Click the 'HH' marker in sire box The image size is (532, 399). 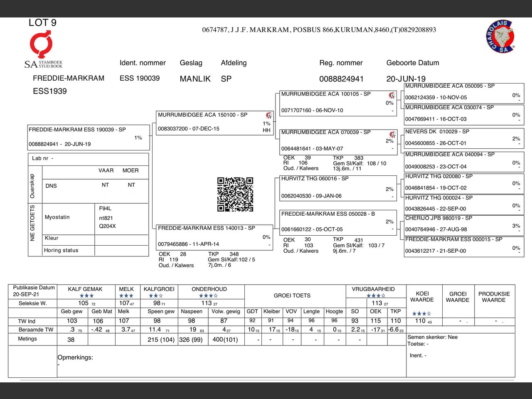(266, 130)
